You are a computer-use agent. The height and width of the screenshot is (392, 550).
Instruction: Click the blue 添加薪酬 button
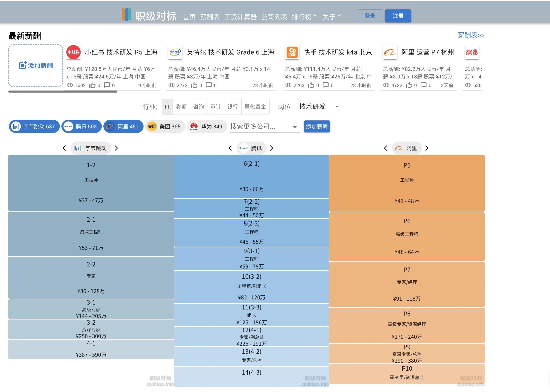point(317,126)
